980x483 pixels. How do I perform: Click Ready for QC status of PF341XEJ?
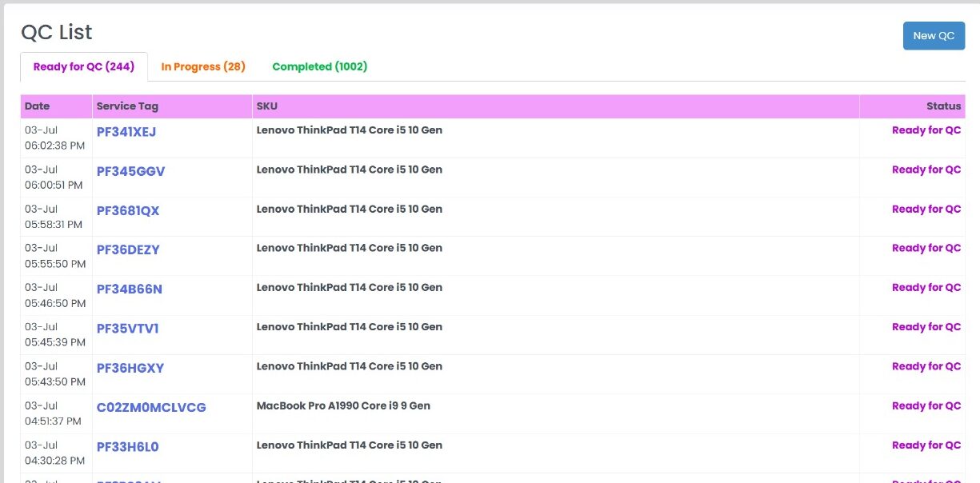click(x=926, y=130)
